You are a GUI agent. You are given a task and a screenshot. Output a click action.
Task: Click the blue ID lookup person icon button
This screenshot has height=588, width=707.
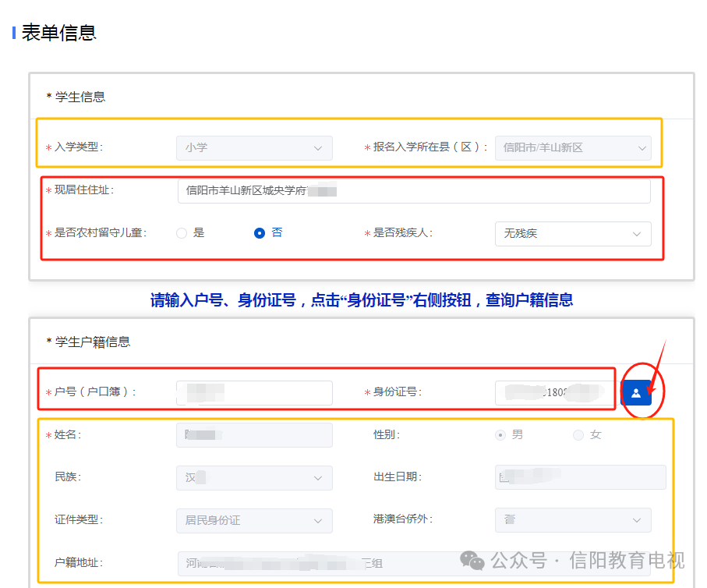(636, 392)
